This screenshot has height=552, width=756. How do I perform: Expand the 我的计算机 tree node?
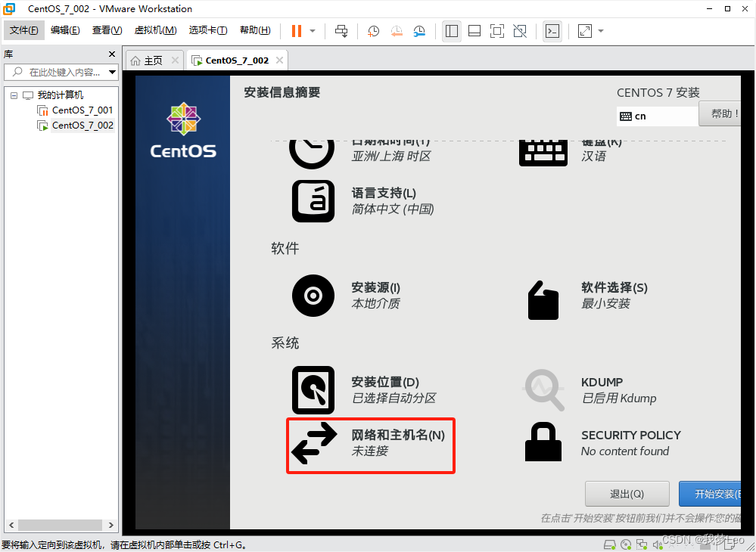13,95
